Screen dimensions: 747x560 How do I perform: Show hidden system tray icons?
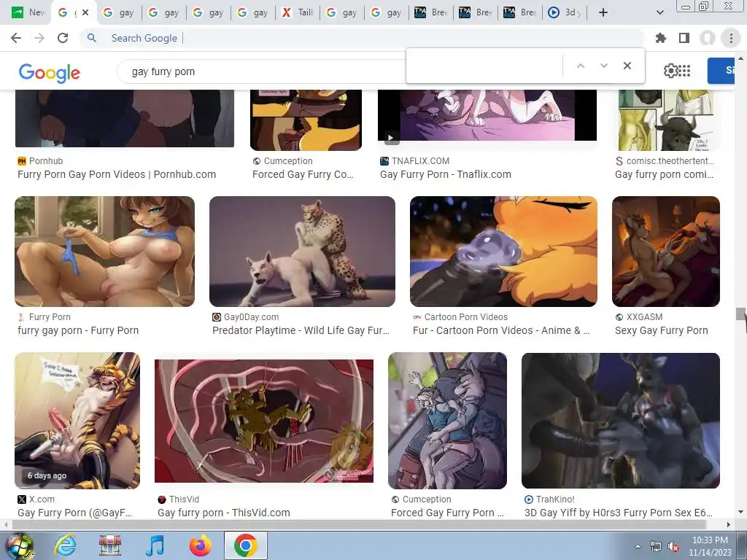point(638,547)
